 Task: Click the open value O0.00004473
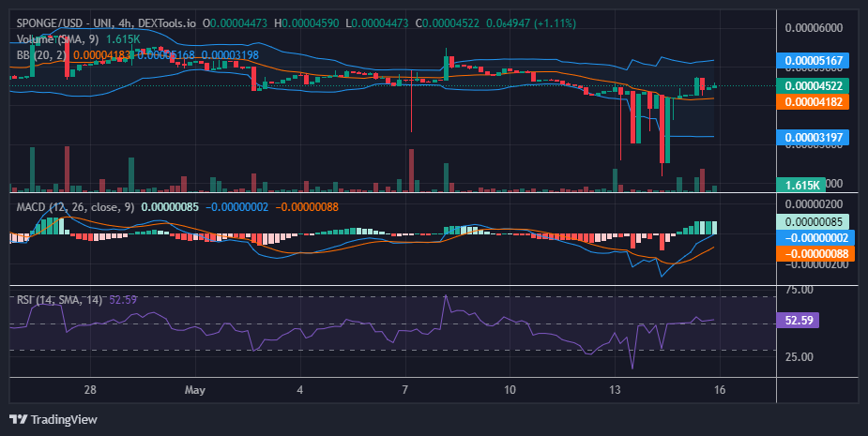point(235,23)
